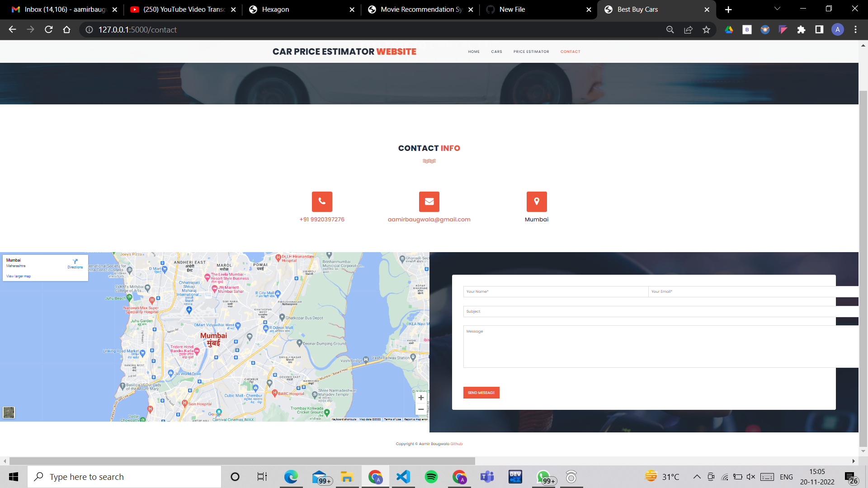868x488 pixels.
Task: Click the location pin icon above Mumbai
Action: coord(536,201)
